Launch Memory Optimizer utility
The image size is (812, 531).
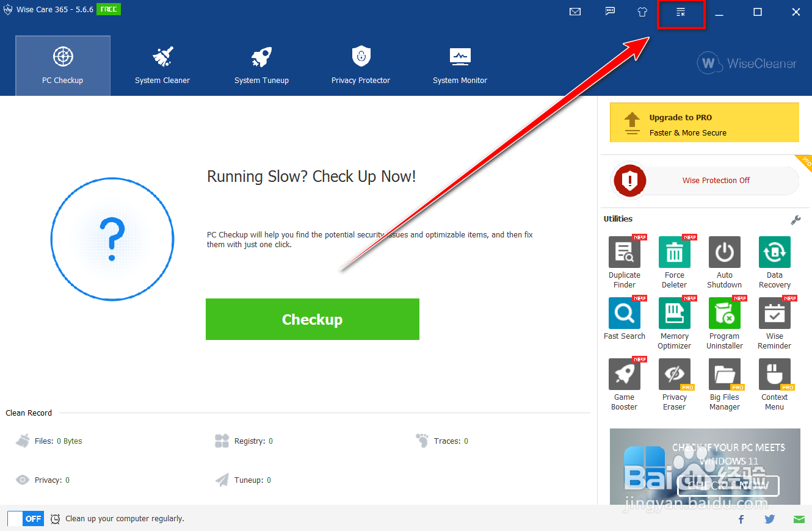click(x=675, y=324)
